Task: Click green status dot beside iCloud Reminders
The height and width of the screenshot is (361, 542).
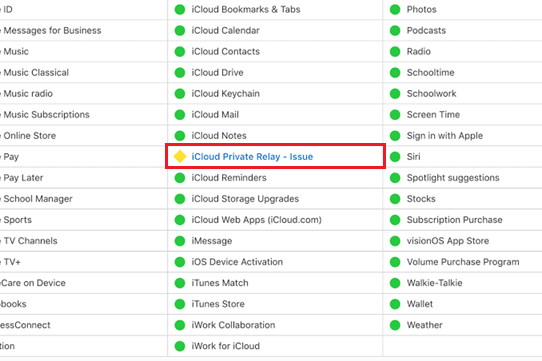Action: tap(180, 178)
